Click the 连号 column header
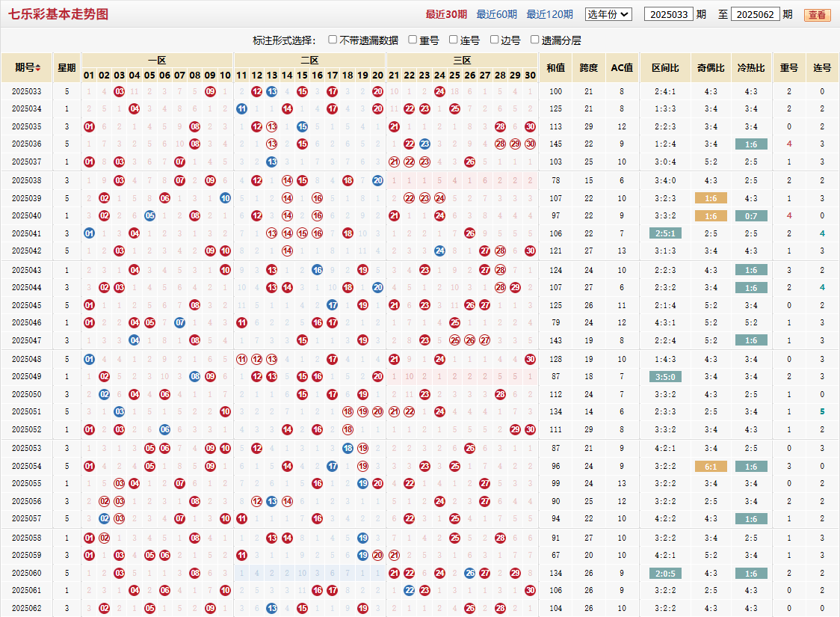Screen dimensions: 840x617 click(x=822, y=67)
